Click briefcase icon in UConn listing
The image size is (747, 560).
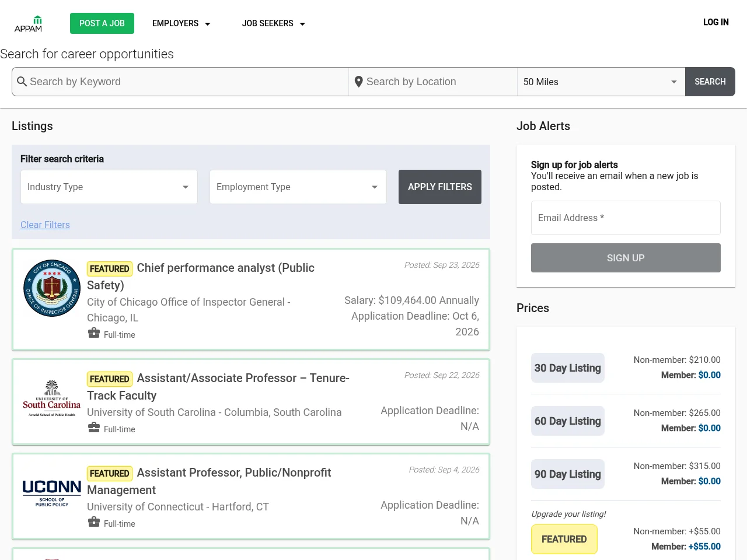[94, 522]
